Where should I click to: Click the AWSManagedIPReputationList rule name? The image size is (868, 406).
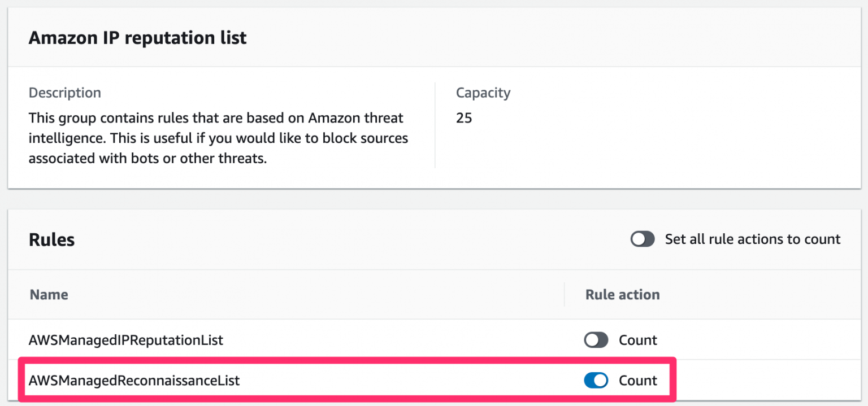pyautogui.click(x=127, y=340)
